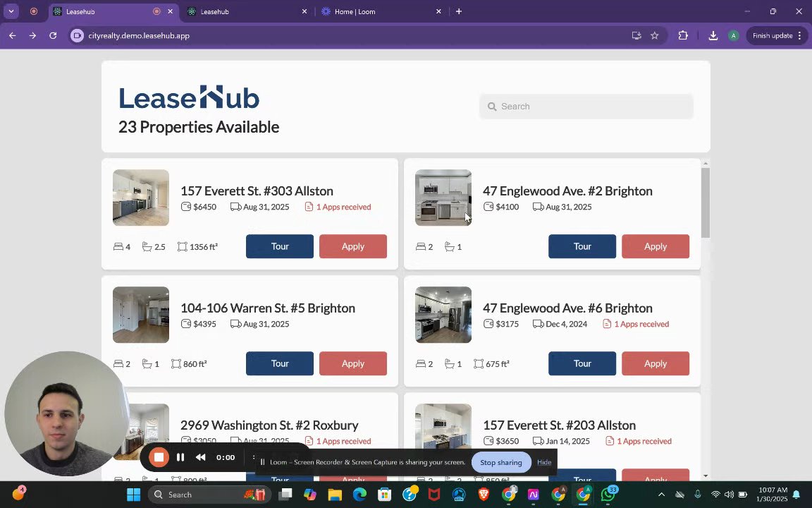Open thumbnail for 157 Everett St. #303
This screenshot has width=812, height=508.
coord(141,198)
